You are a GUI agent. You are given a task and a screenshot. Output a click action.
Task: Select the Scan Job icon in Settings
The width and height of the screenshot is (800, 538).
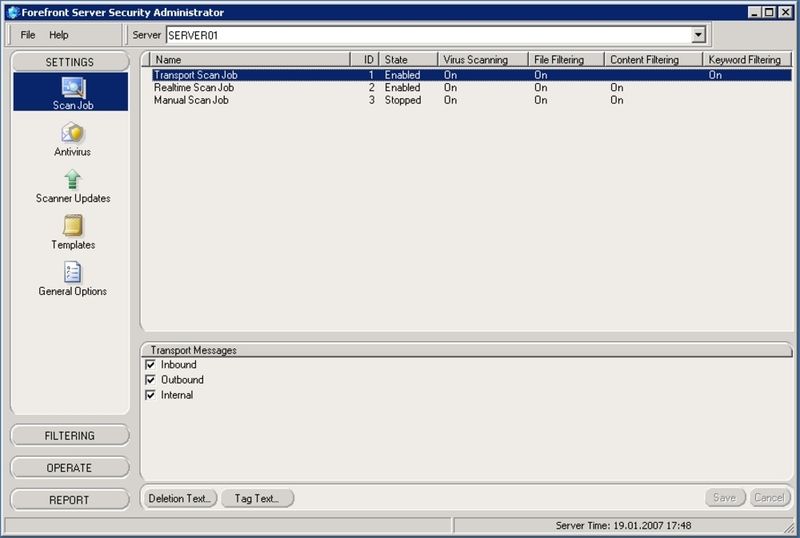point(73,87)
